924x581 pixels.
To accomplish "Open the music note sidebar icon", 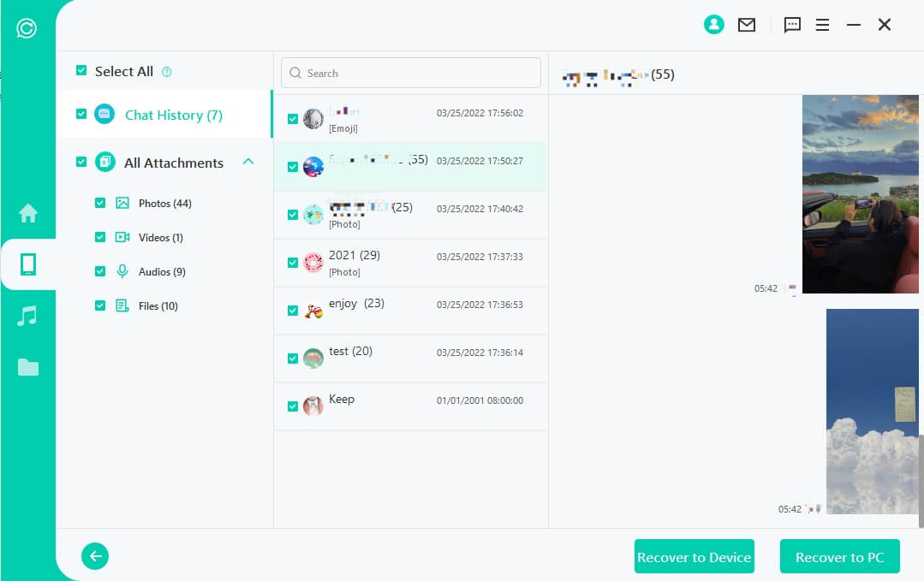I will tap(27, 316).
